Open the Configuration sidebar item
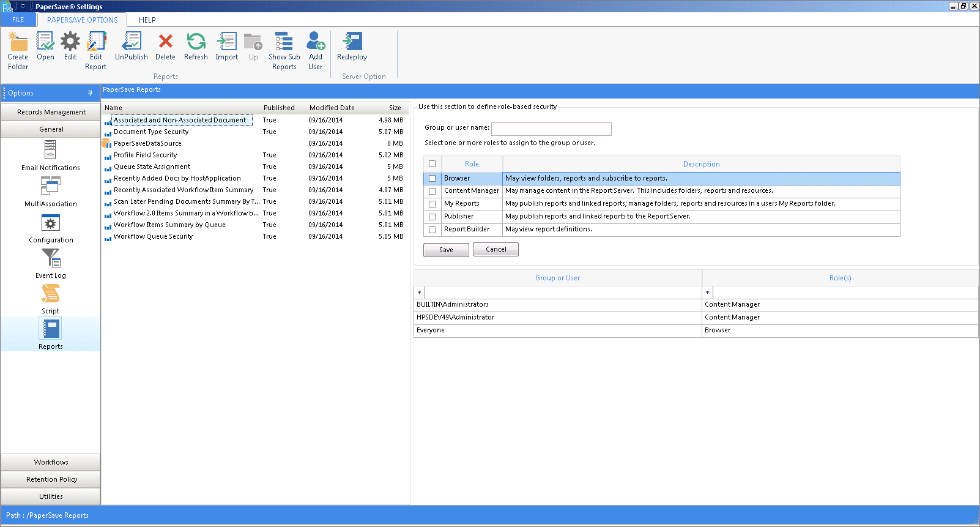Image resolution: width=980 pixels, height=527 pixels. tap(51, 228)
